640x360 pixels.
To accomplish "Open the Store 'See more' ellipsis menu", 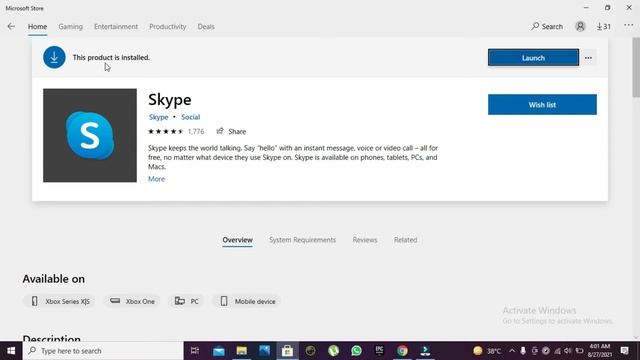I will click(629, 26).
